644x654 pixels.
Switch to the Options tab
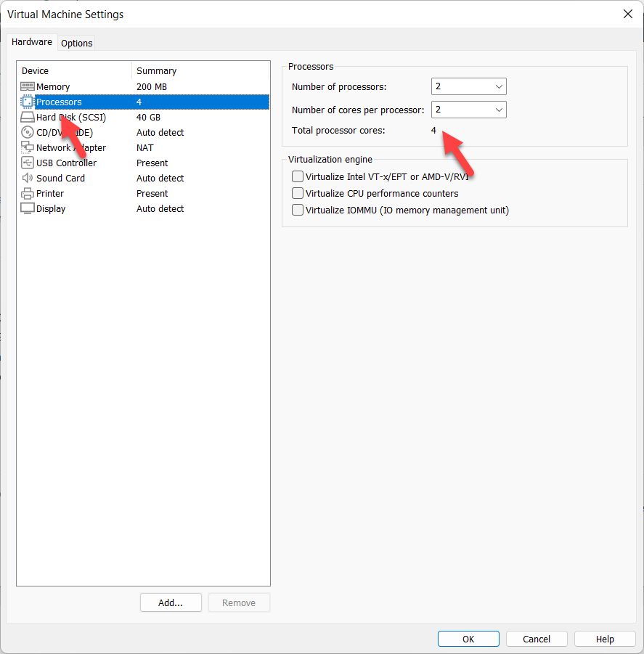click(x=76, y=43)
